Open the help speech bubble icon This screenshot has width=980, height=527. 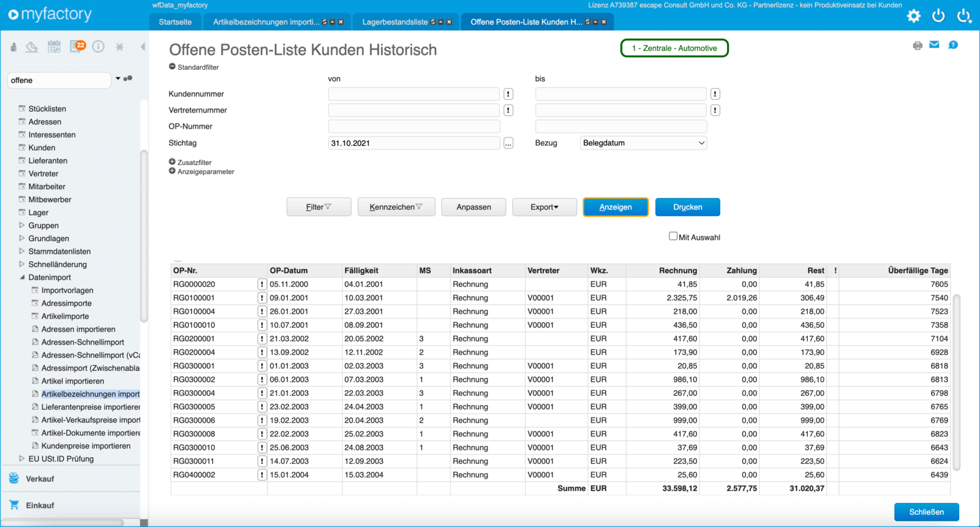click(x=953, y=45)
